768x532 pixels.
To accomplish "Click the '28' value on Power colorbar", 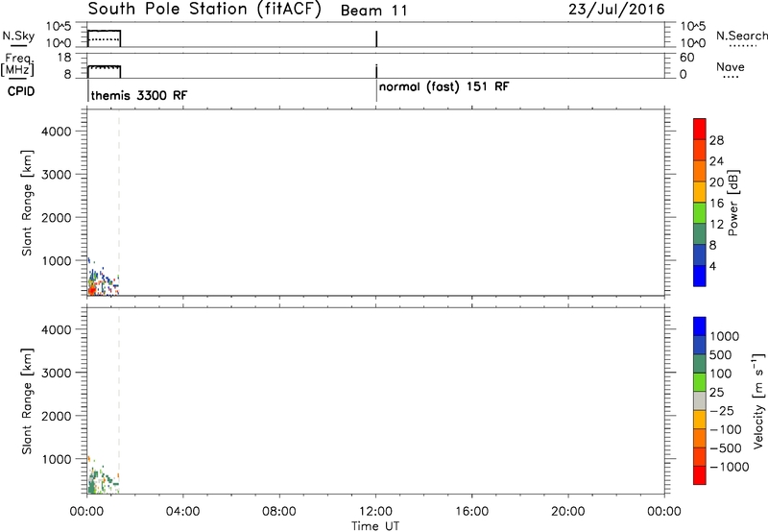I will click(716, 140).
